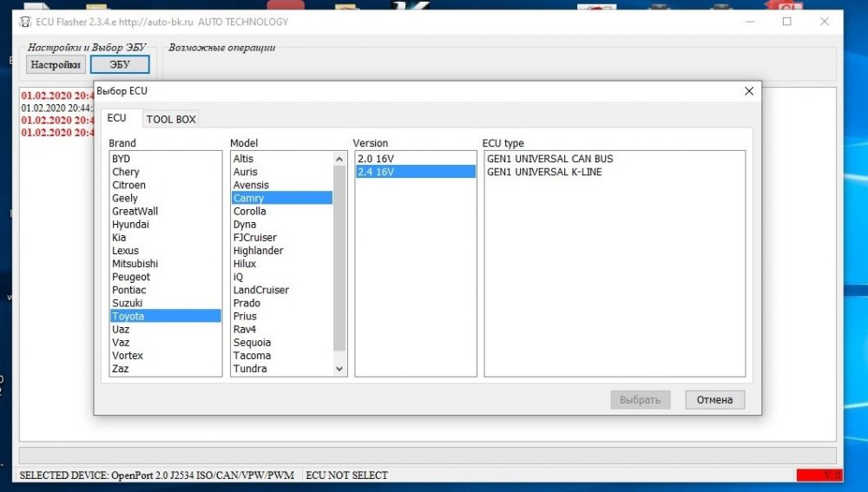868x492 pixels.
Task: Open the Настройки settings button
Action: 56,64
